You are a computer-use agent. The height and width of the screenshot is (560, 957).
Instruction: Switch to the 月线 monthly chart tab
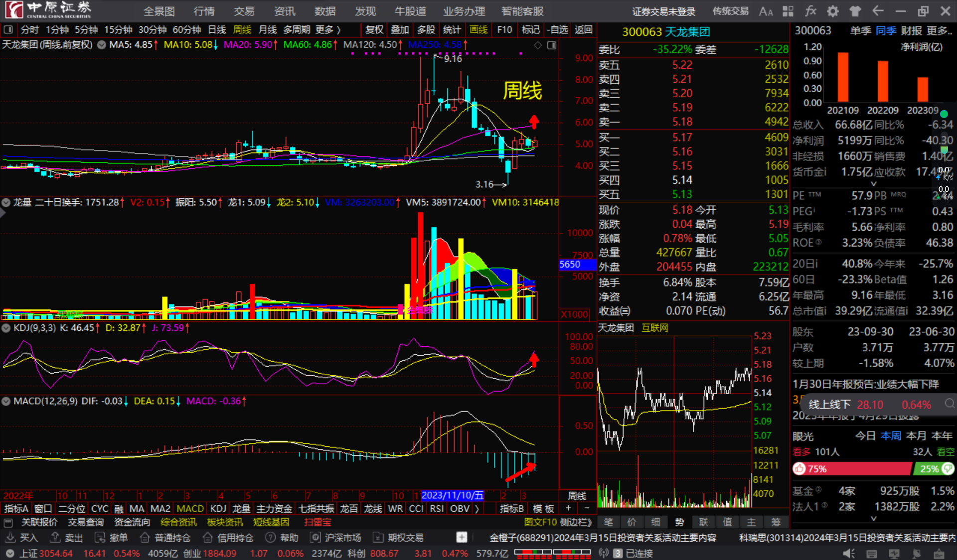pos(268,30)
